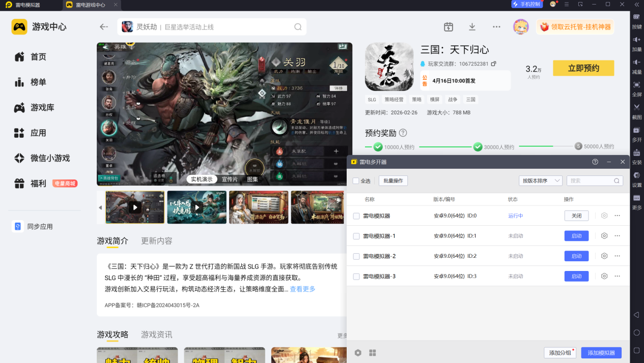Open the three-dot more menu in top bar

(x=496, y=27)
